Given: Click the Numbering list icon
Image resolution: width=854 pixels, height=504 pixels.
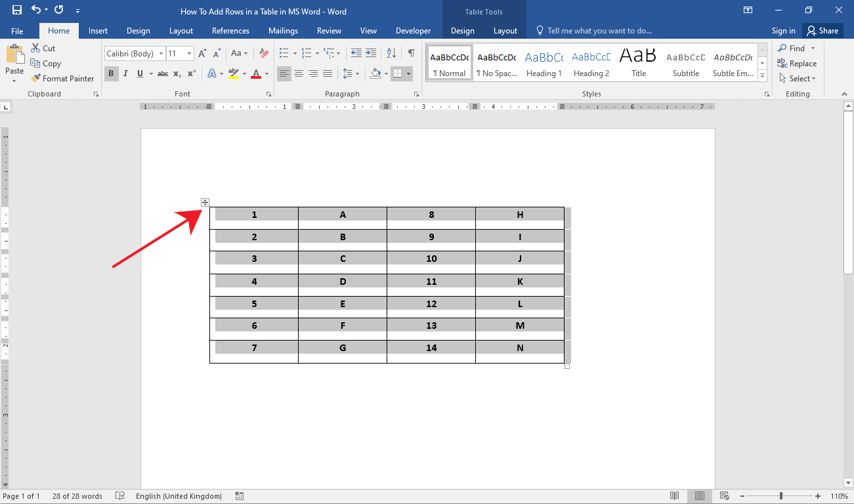Looking at the screenshot, I should 306,54.
